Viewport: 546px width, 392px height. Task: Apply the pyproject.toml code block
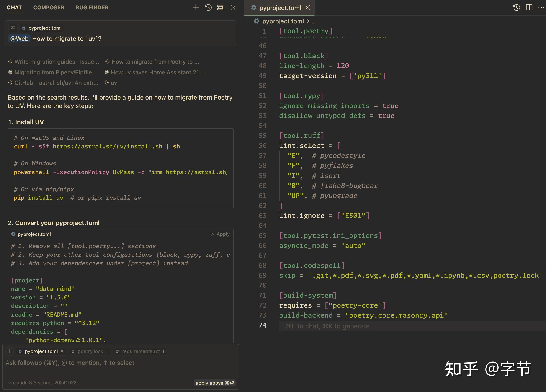click(220, 234)
